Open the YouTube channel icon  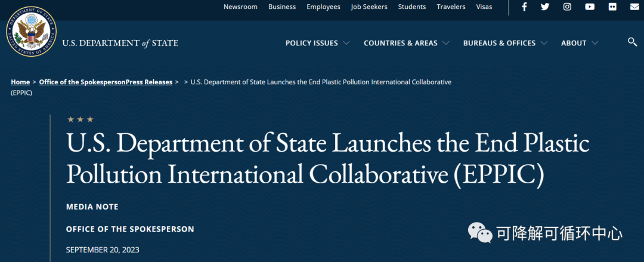[x=590, y=7]
